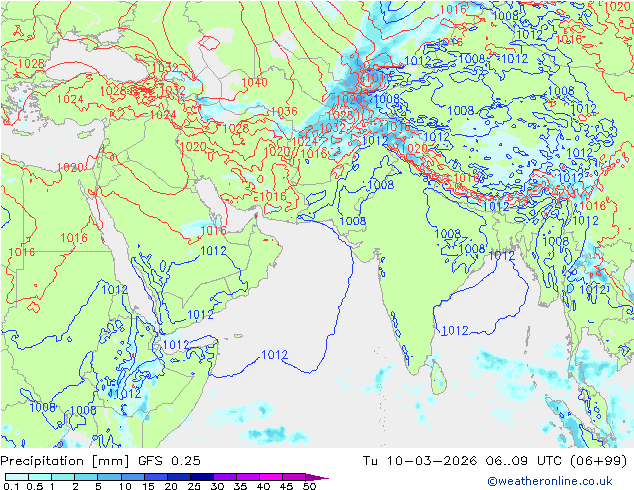Click the legend value '20'
634x490 pixels.
click(x=171, y=486)
